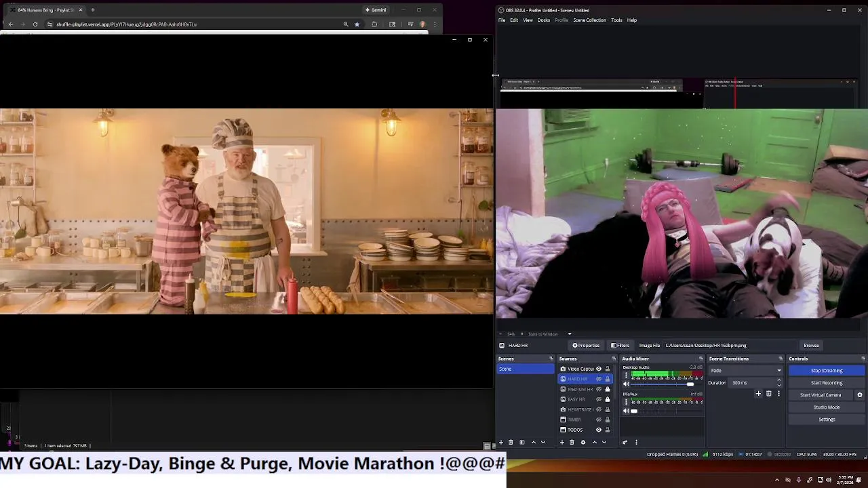Image resolution: width=868 pixels, height=488 pixels.
Task: Add a new source with plus icon
Action: (x=561, y=442)
